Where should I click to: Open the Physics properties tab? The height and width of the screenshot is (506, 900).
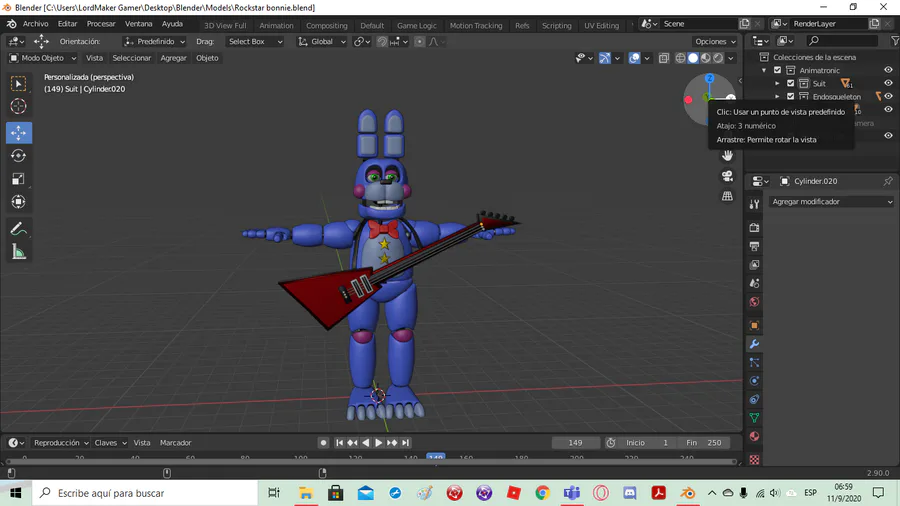tap(754, 381)
